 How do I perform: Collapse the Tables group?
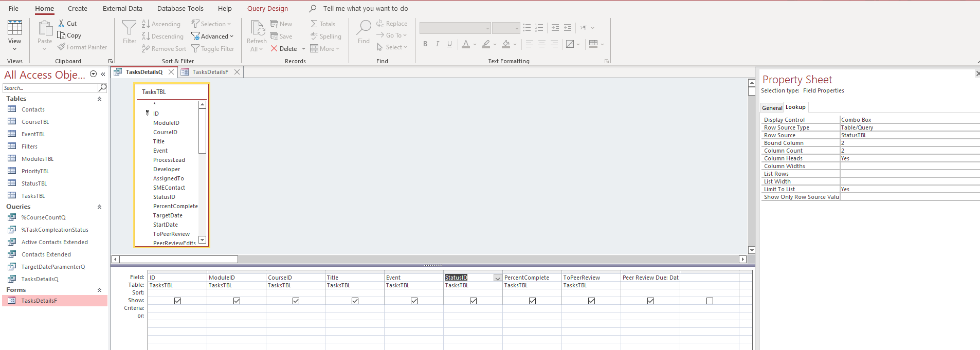[x=100, y=99]
